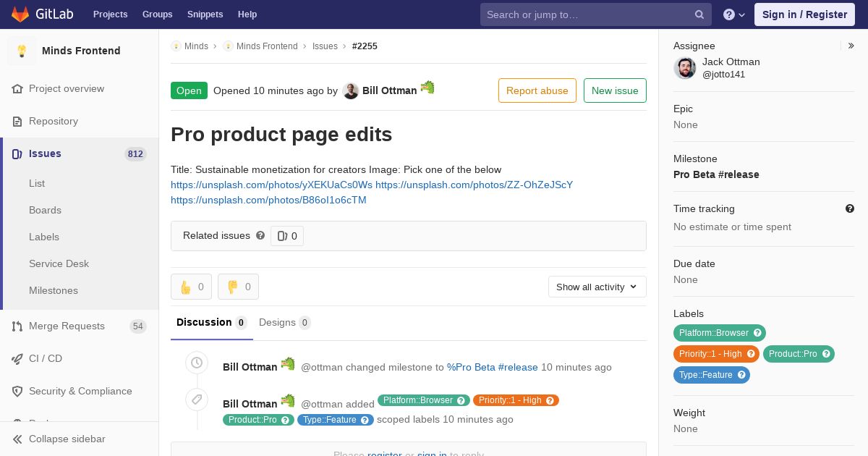Open Jack Ottman assignee avatar

(x=685, y=68)
